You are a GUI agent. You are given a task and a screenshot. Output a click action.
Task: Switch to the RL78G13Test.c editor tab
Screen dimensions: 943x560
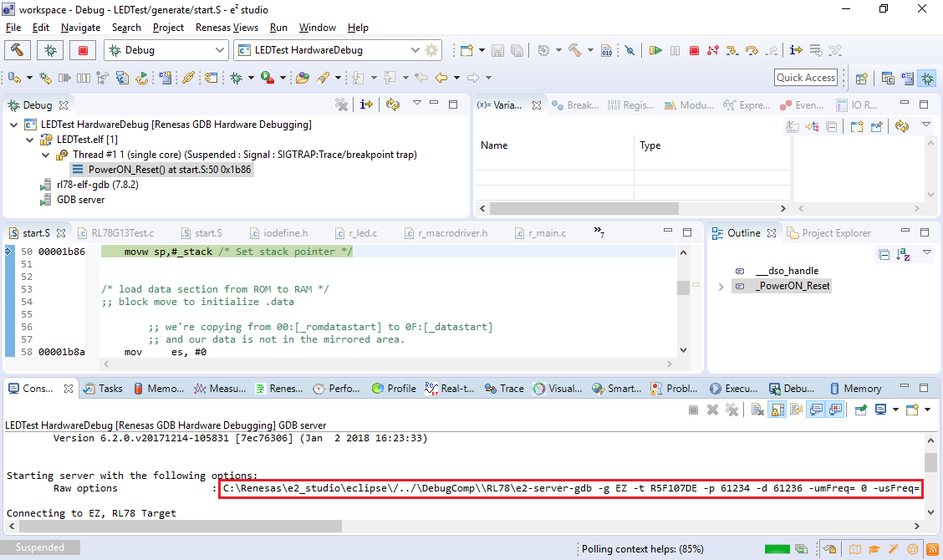click(115, 233)
